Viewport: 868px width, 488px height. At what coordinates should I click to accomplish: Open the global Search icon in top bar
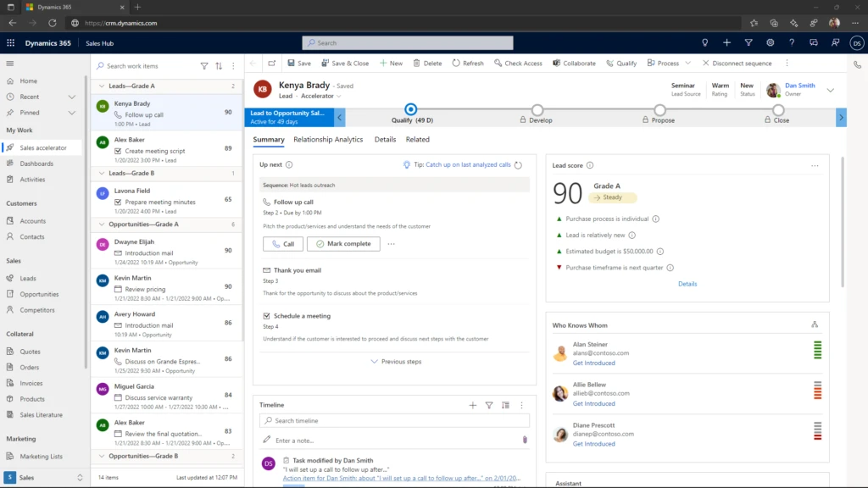point(311,42)
